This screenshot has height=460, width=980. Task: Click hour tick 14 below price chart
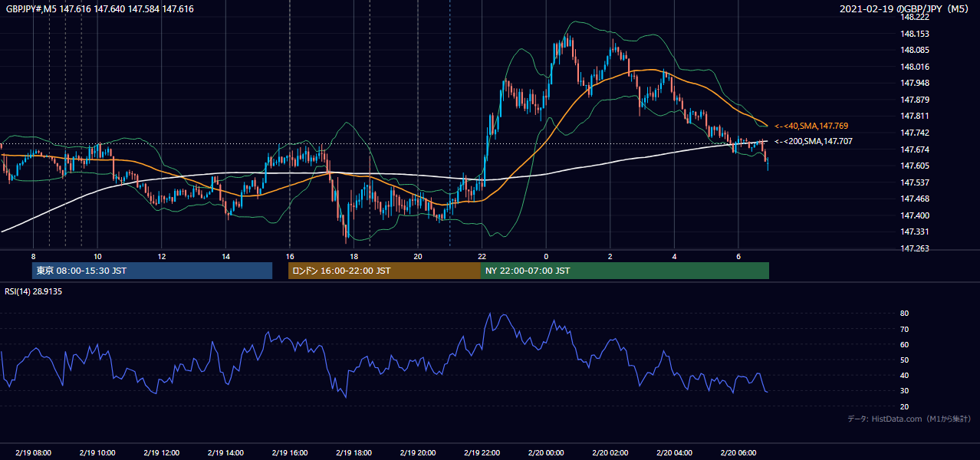[x=225, y=256]
